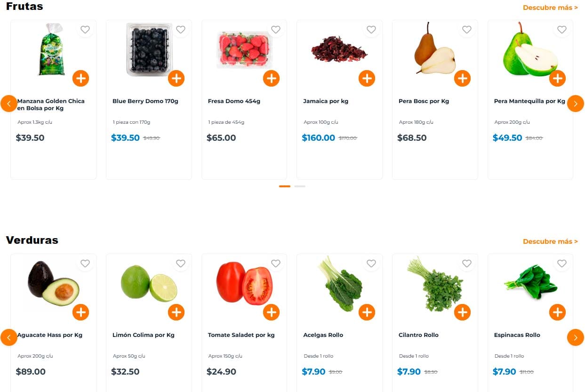This screenshot has width=585, height=392.
Task: Switch to second Frutas carousel page indicator
Action: tap(300, 186)
